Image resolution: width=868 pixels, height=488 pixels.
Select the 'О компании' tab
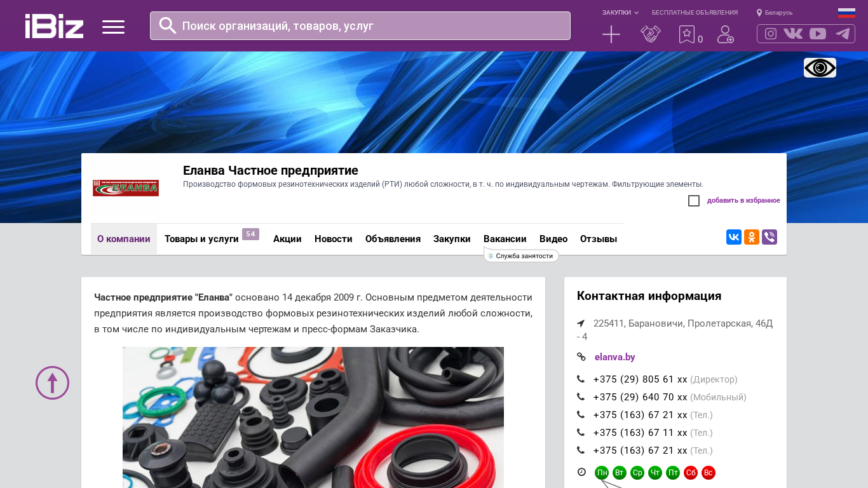tap(124, 239)
